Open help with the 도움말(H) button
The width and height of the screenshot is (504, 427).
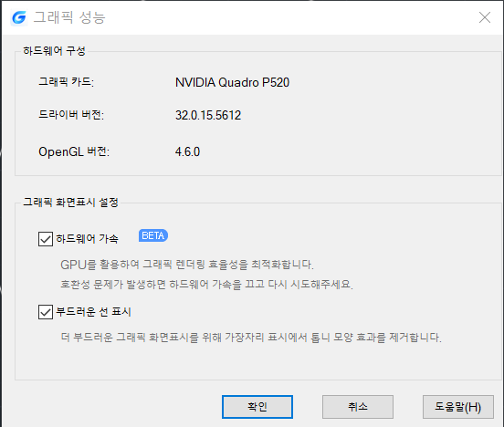click(458, 407)
